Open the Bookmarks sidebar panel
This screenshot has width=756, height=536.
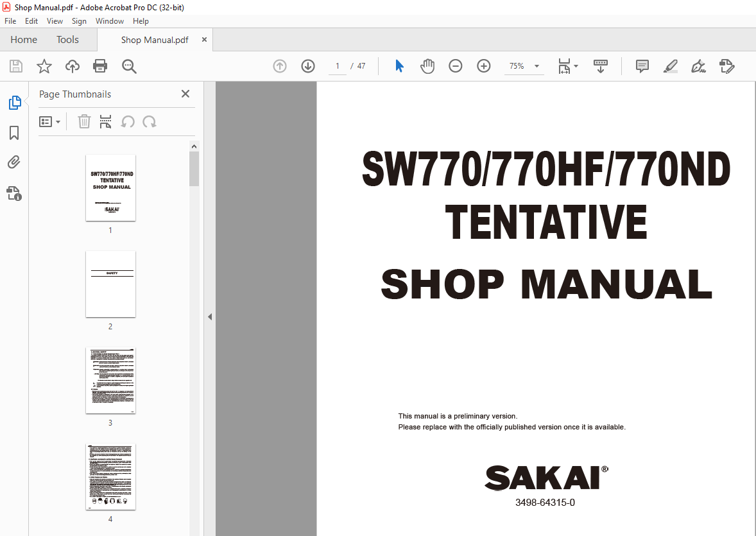pos(14,133)
